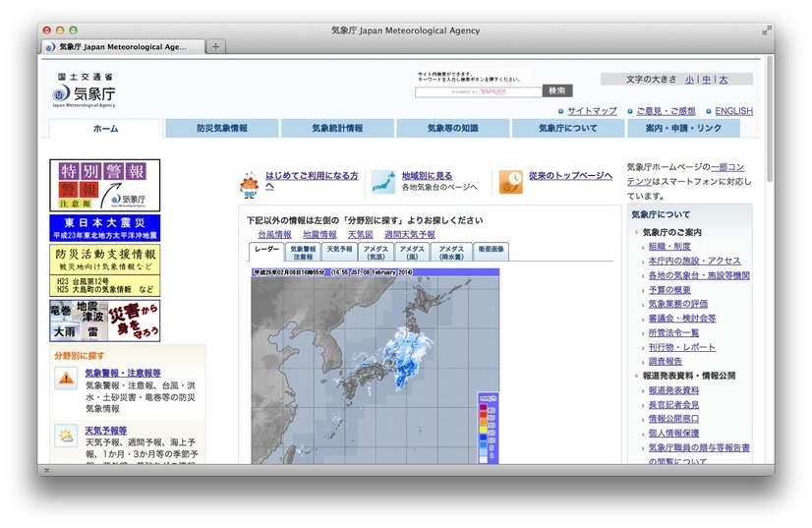
Task: Open the 気象警報・注意報等 link
Action: coord(123,373)
